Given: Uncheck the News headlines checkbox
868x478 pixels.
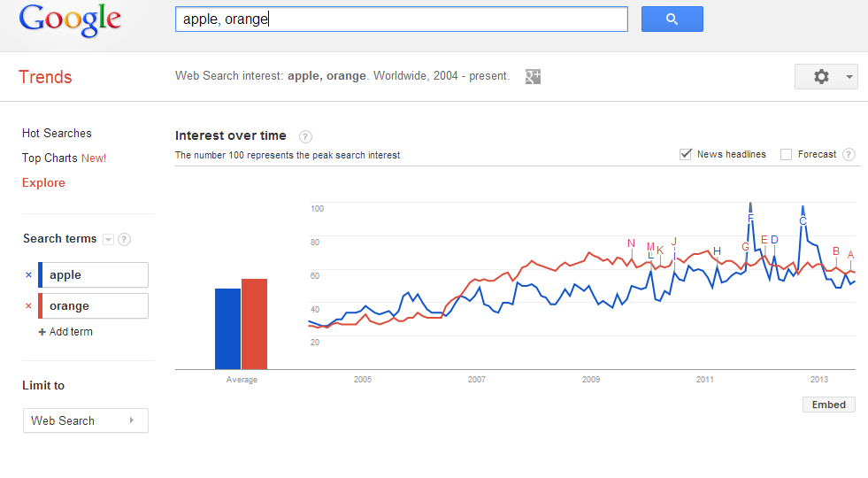Looking at the screenshot, I should 685,154.
